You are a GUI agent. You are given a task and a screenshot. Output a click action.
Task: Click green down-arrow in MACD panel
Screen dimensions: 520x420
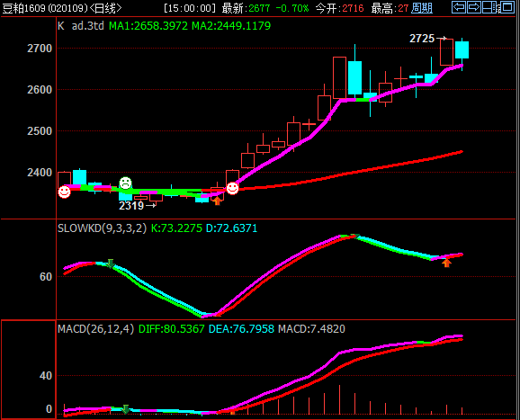coord(125,409)
